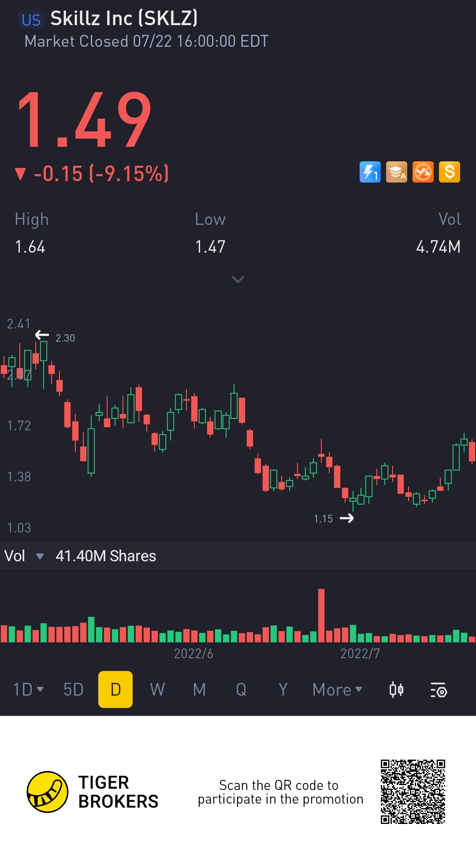Open the More timeframes dropdown
476x868 pixels.
click(x=337, y=689)
